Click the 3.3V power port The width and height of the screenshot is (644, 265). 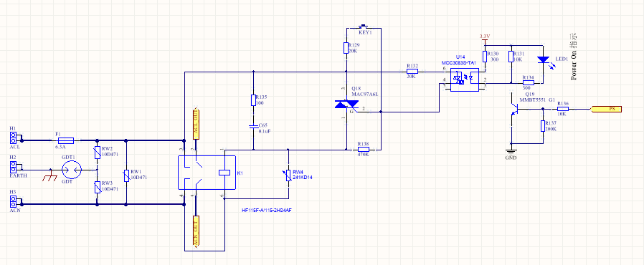tap(485, 39)
